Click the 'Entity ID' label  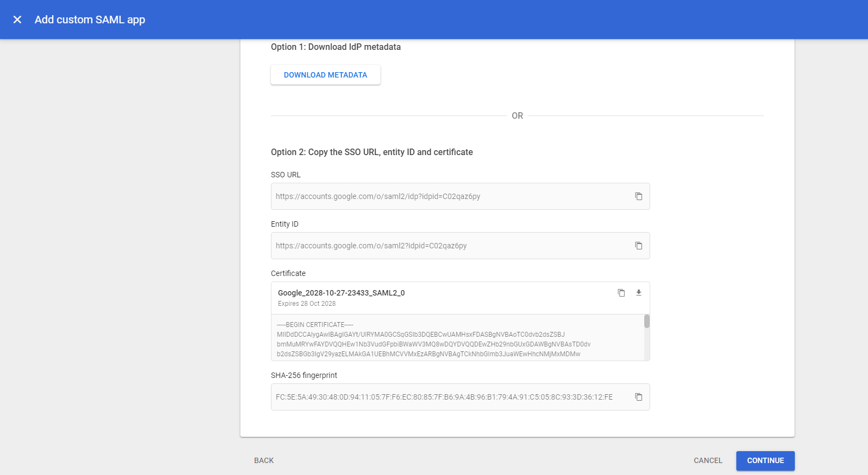click(284, 224)
